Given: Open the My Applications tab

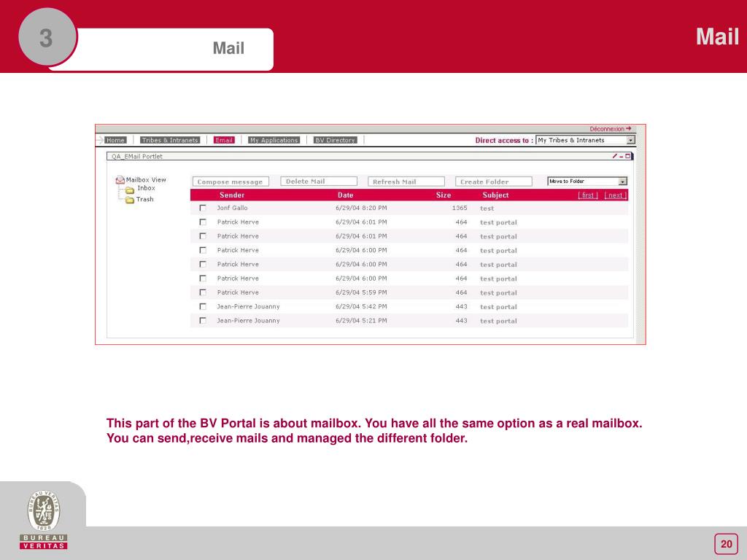Looking at the screenshot, I should tap(274, 140).
